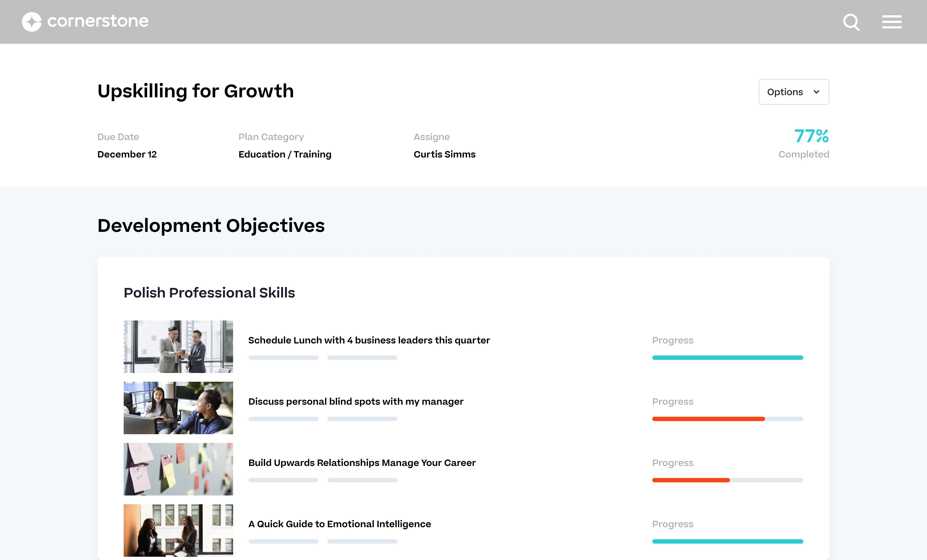This screenshot has height=560, width=927.
Task: Open the Emotional Intelligence course thumbnail
Action: point(178,530)
